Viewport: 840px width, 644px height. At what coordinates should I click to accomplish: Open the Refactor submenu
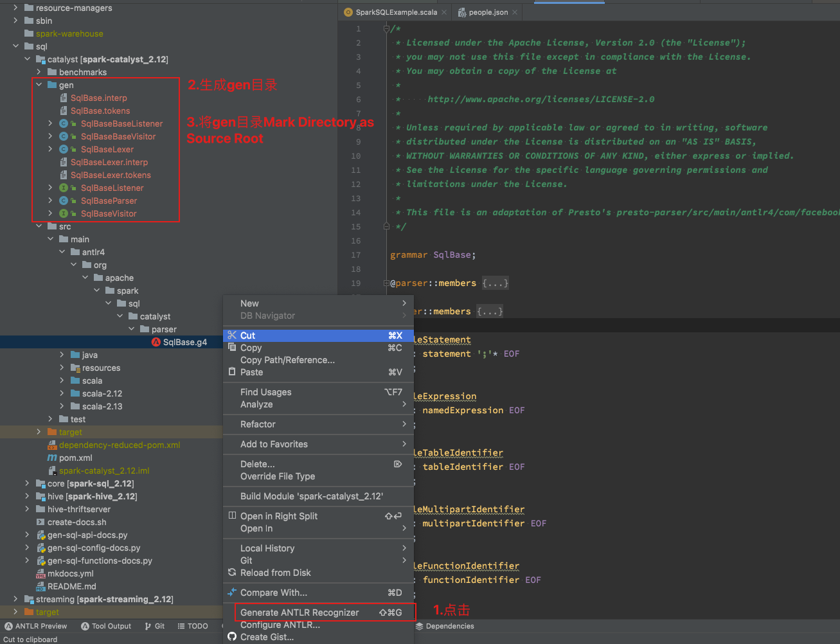click(x=318, y=424)
